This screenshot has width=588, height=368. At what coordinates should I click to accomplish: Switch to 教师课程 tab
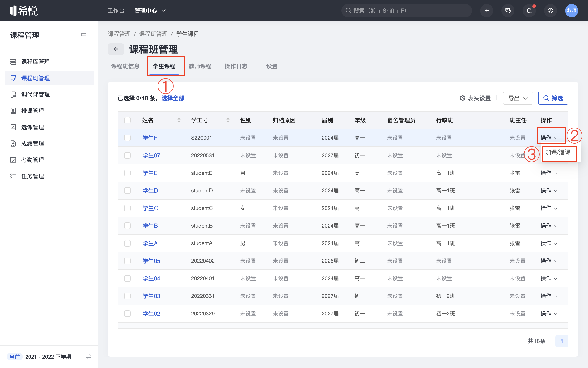point(200,66)
